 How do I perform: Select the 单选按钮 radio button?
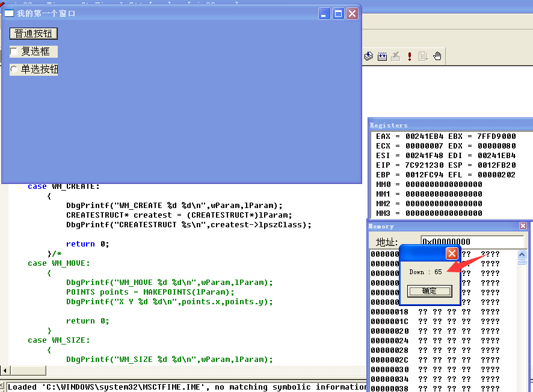pyautogui.click(x=14, y=69)
